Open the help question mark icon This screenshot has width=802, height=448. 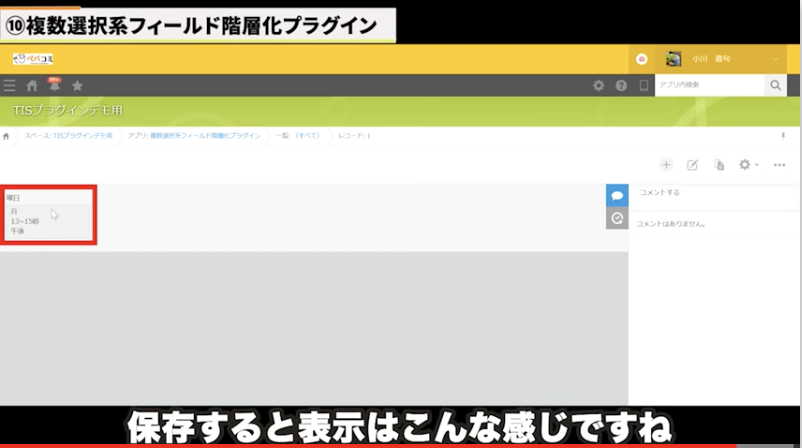(621, 86)
